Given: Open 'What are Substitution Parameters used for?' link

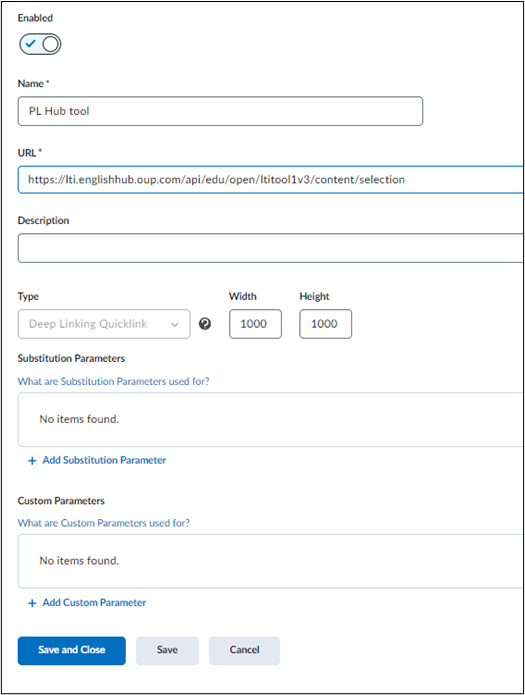Looking at the screenshot, I should 114,382.
